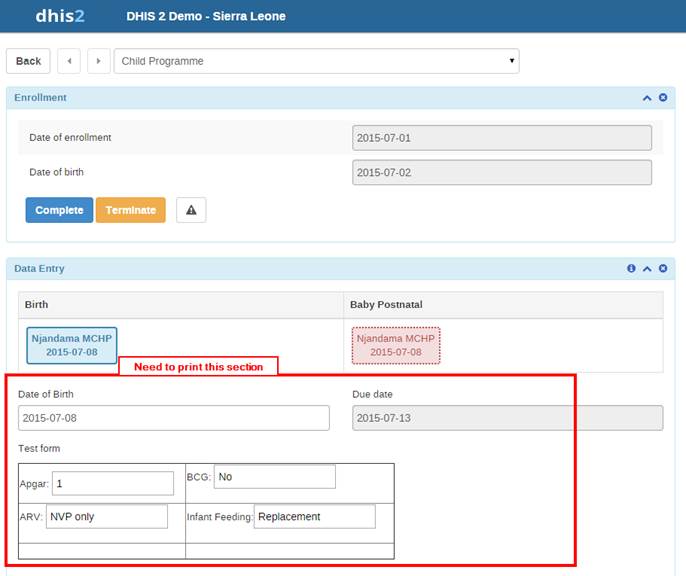686x576 pixels.
Task: Go to next record arrow
Action: click(x=98, y=61)
